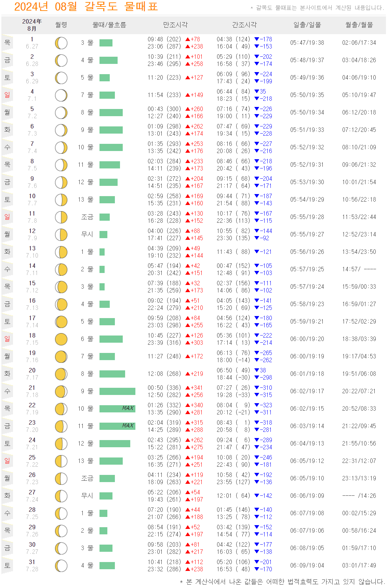This screenshot has width=387, height=588.
Task: Click the blue down arrow beside -323
Action: (257, 406)
